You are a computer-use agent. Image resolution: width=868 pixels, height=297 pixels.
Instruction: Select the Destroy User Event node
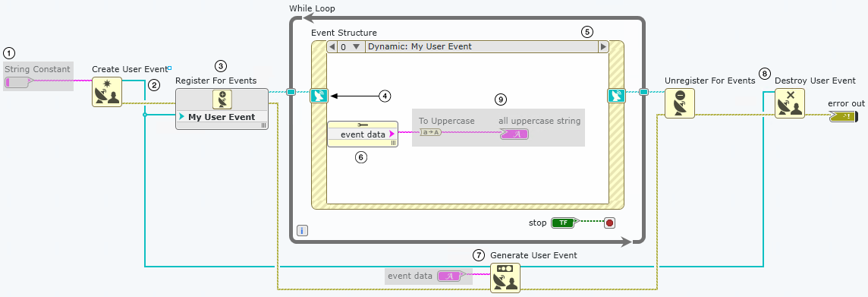(790, 103)
